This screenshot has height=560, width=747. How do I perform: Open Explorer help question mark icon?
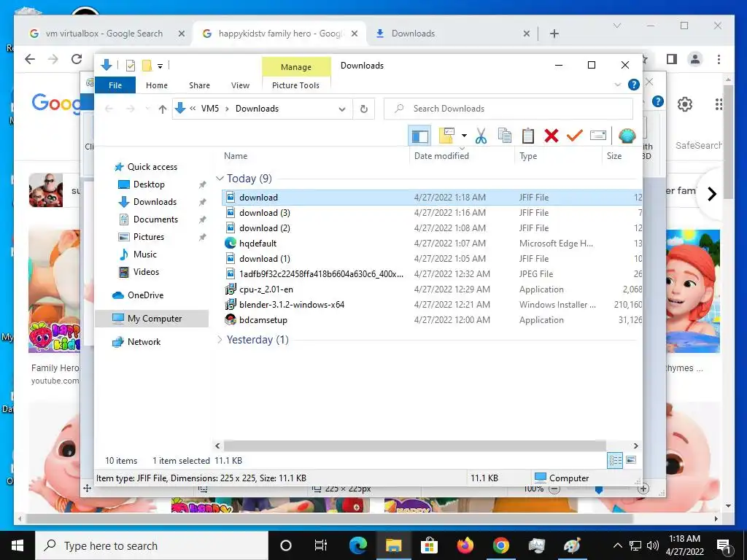point(634,85)
